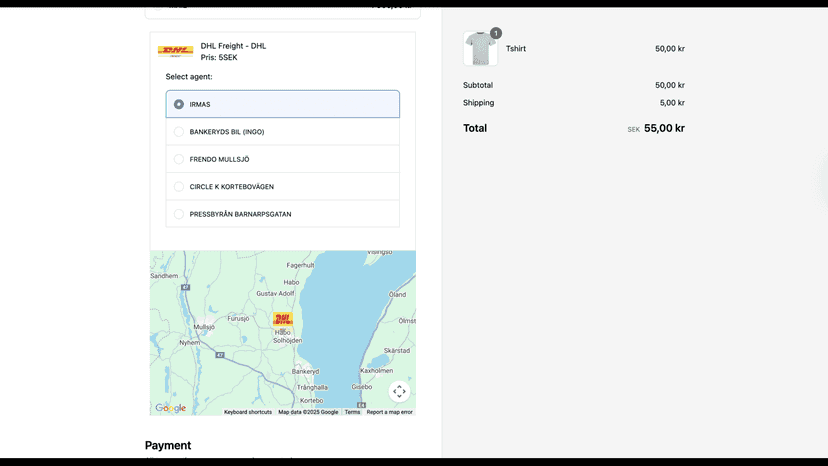Select the IRMAS agent radio button

(179, 104)
